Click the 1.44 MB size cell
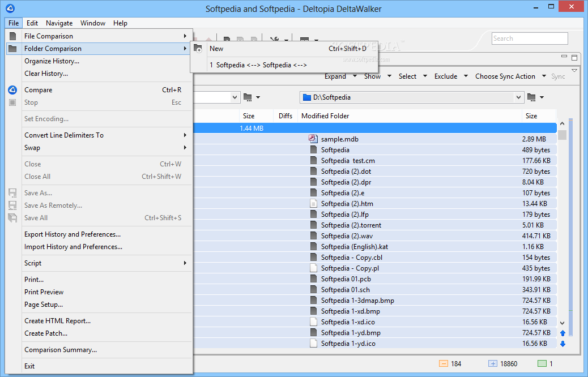588x377 pixels. [252, 128]
